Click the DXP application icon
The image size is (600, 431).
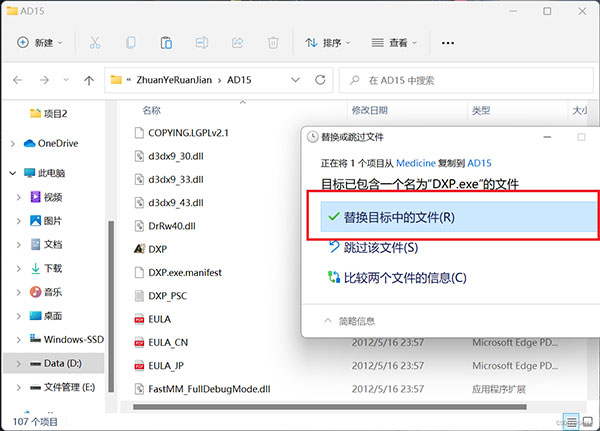pos(139,249)
